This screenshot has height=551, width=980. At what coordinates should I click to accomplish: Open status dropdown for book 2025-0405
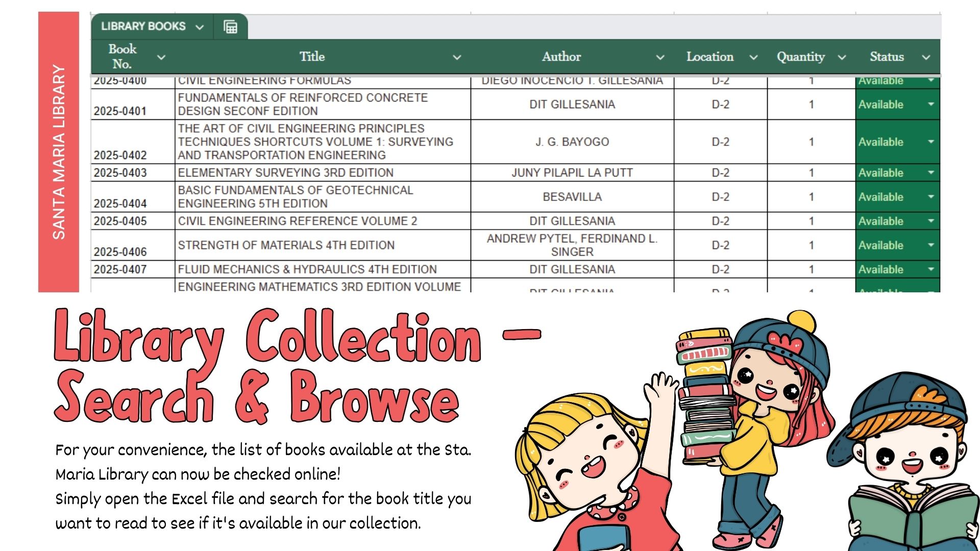931,221
